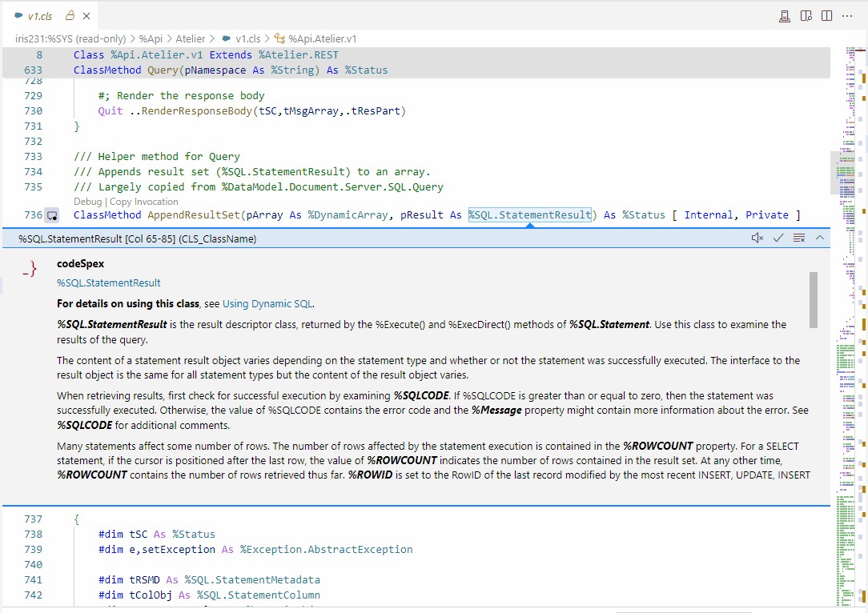
Task: Open the editor More Actions ellipsis menu
Action: (x=847, y=16)
